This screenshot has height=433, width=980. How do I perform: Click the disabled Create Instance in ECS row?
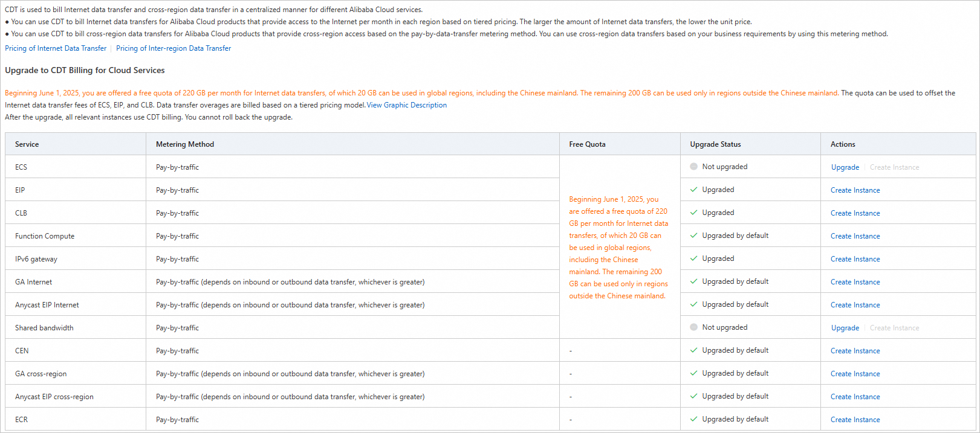894,167
